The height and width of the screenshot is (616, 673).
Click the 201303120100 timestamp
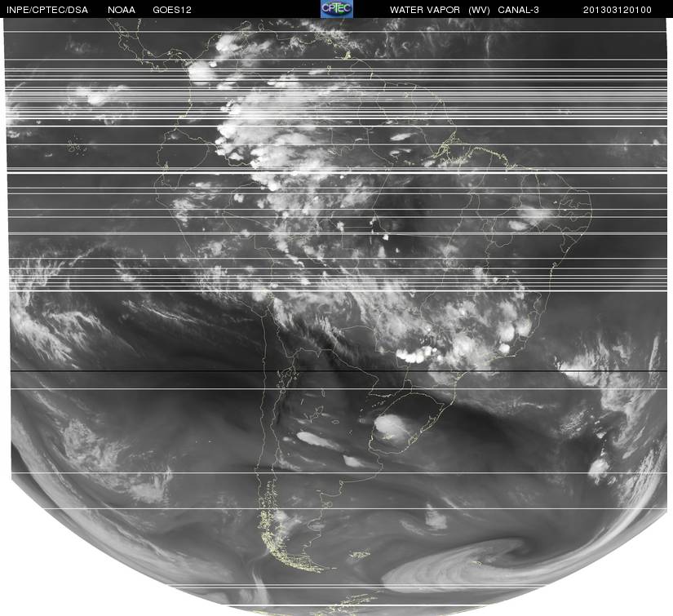tap(618, 10)
